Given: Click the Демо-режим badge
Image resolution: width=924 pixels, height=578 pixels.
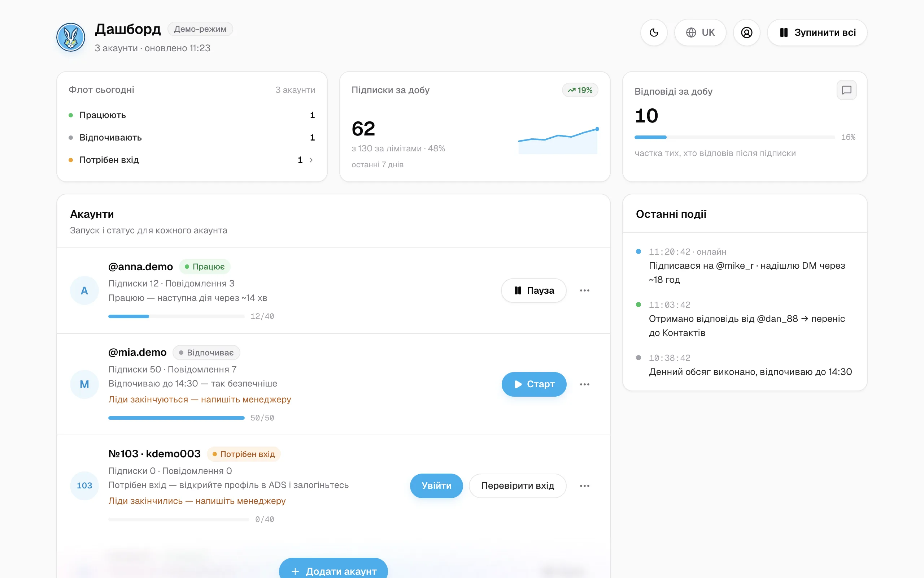Looking at the screenshot, I should [200, 29].
